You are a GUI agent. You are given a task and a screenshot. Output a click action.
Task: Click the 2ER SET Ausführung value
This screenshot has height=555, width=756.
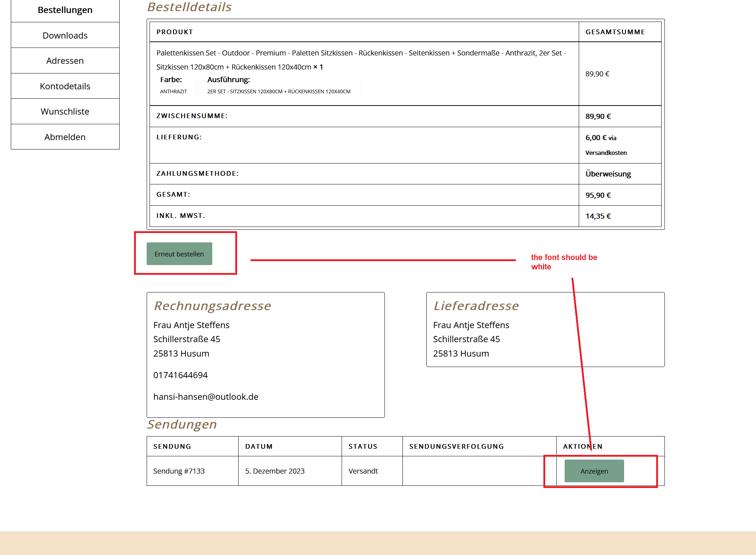(x=279, y=91)
